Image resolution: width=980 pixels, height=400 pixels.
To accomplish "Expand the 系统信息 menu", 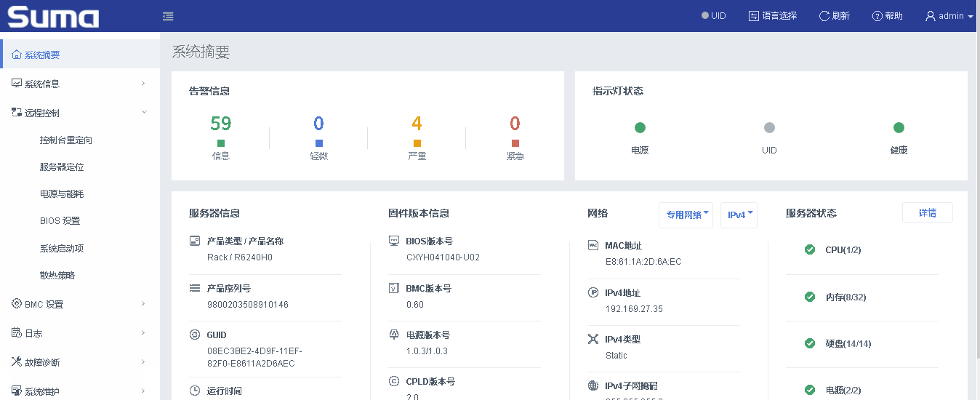I will click(80, 84).
